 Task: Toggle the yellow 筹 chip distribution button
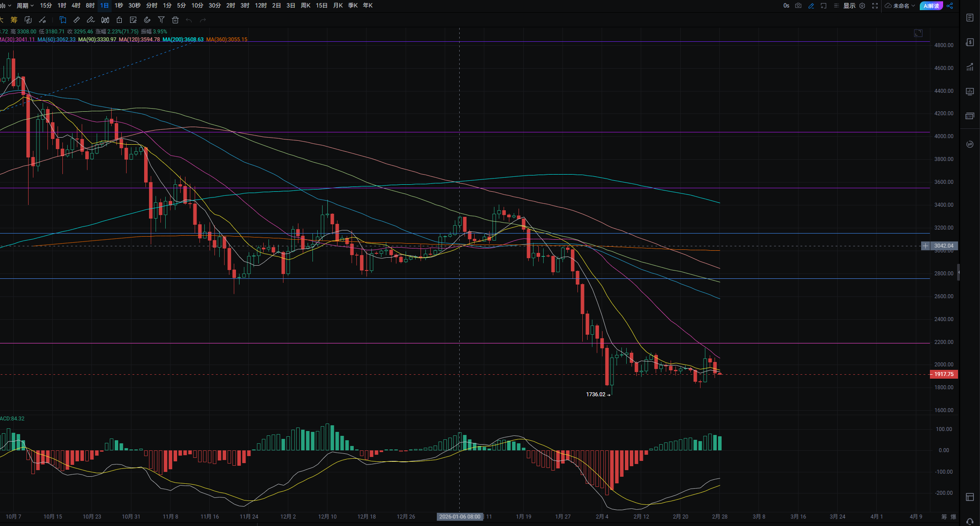click(x=14, y=20)
